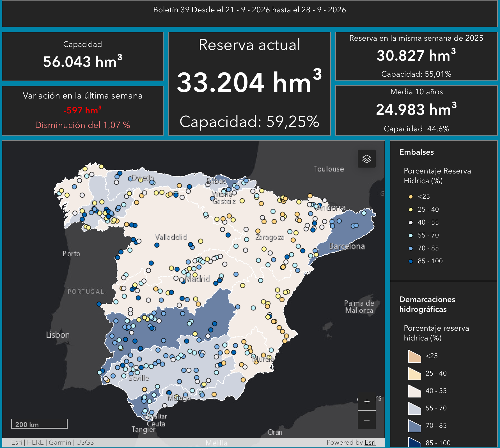Click the Valladolid label on the map
Screen dimensions: 500x448
[171, 237]
